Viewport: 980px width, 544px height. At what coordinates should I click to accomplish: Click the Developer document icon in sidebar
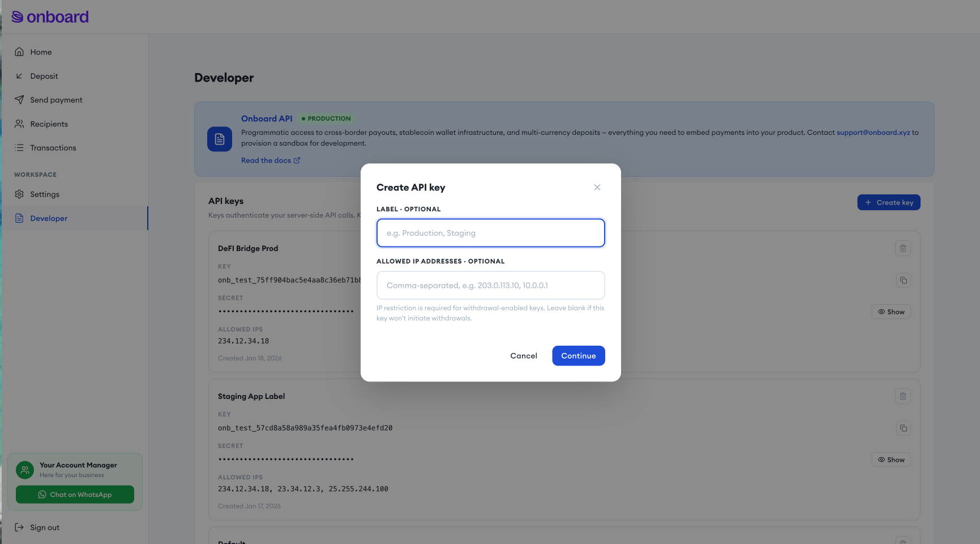click(19, 218)
